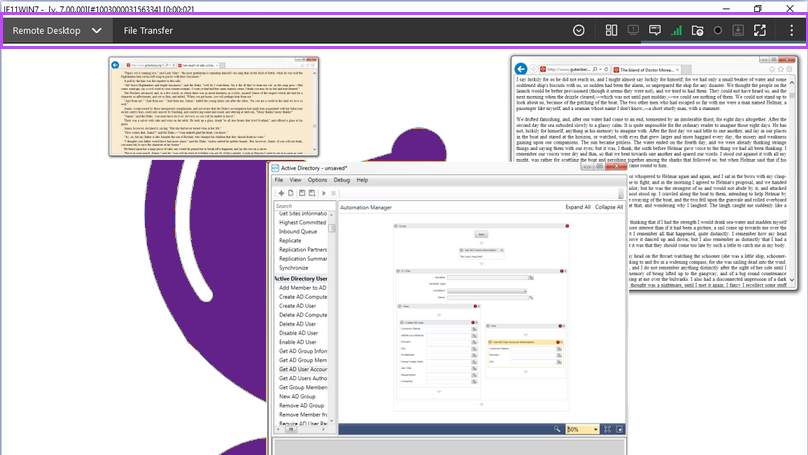Click the add plus icon in Active Directory toolbar
The width and height of the screenshot is (808, 455).
[x=281, y=193]
